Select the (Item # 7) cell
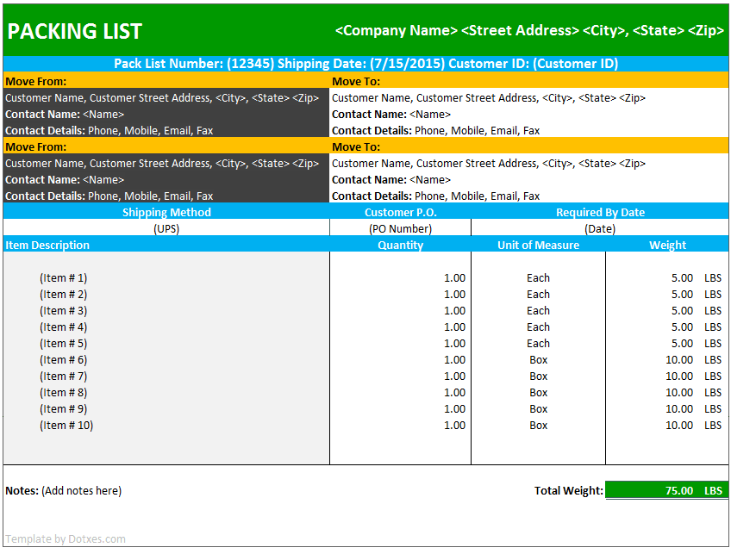The width and height of the screenshot is (731, 560). 64,376
